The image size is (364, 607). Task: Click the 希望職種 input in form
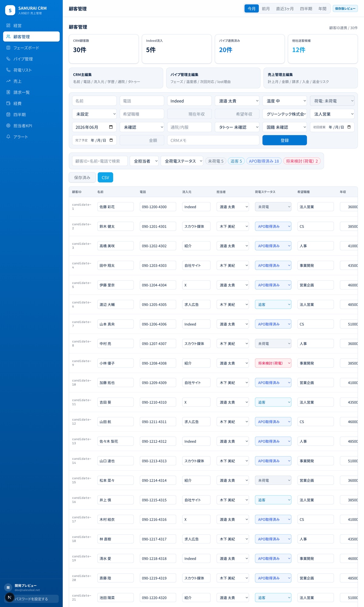tap(142, 114)
